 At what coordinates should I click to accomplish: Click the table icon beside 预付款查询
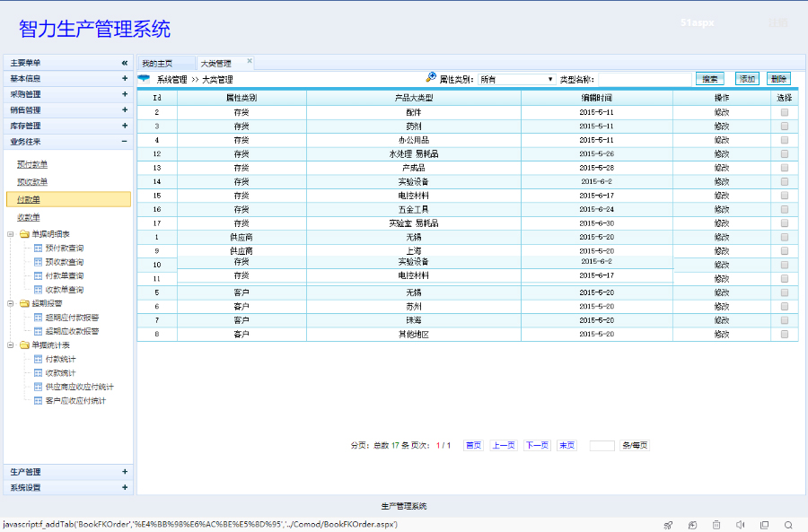[38, 249]
